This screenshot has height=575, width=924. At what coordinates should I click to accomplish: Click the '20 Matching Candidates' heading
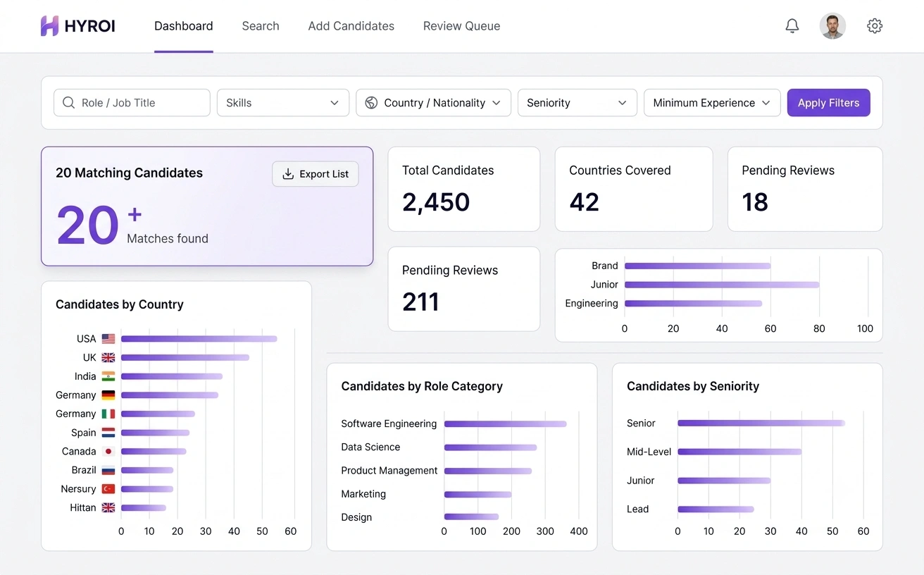[x=129, y=173]
